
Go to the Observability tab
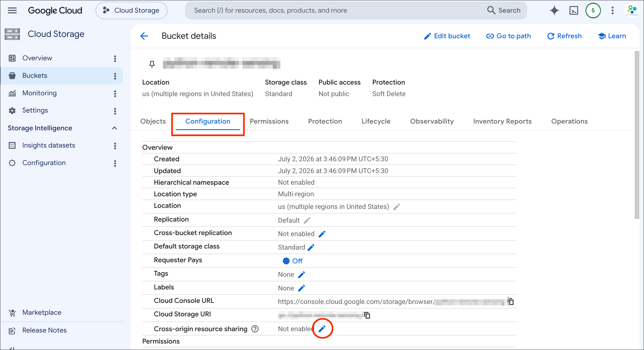click(x=432, y=121)
